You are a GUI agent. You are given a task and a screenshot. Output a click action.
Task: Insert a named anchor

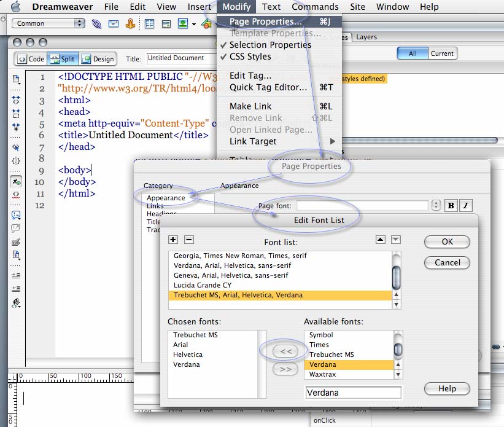click(x=130, y=23)
